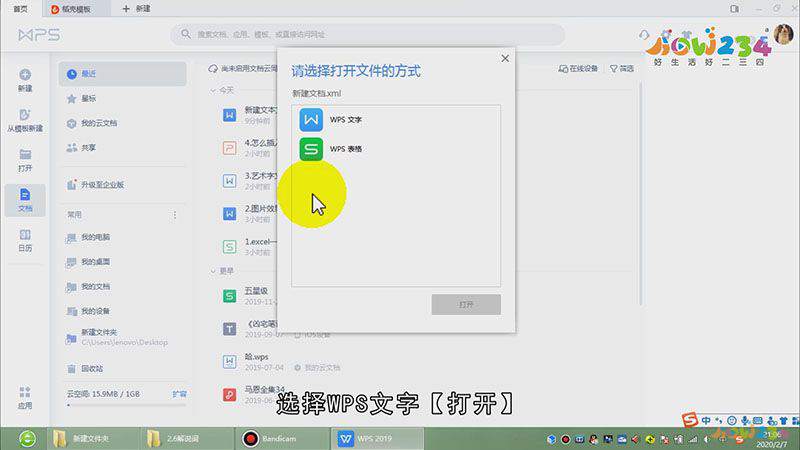
Task: Open the 新建文本文 file row icon
Action: (230, 115)
